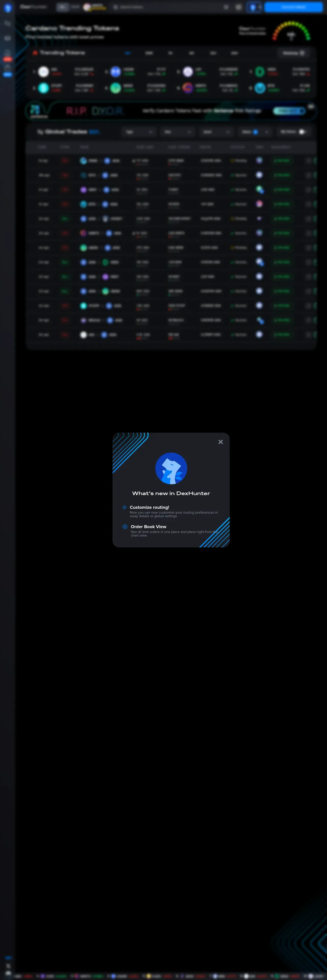This screenshot has height=980, width=327.
Task: Click the "See all limit orders" description text
Action: click(x=174, y=533)
